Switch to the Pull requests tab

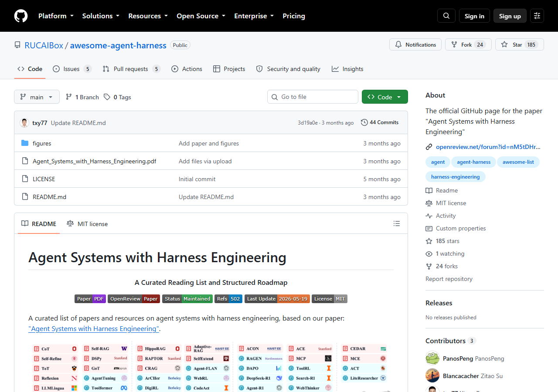[x=132, y=69]
